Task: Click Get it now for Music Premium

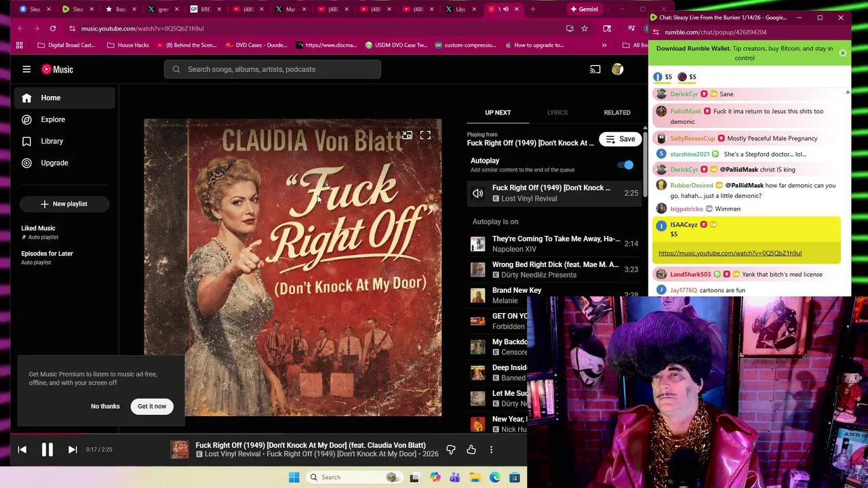Action: [x=152, y=406]
